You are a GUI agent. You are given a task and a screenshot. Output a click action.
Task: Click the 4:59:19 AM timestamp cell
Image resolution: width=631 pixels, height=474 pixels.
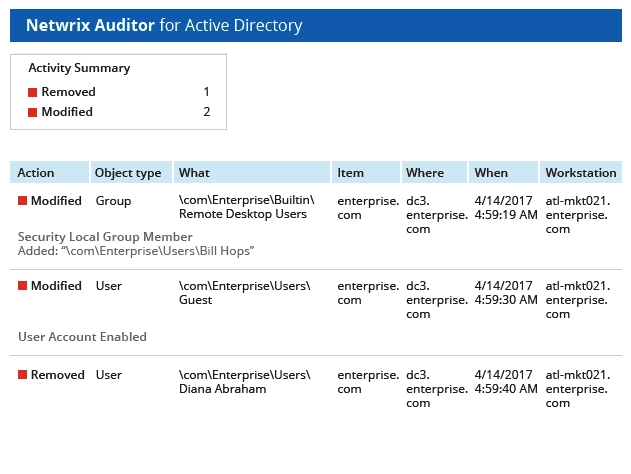pos(506,208)
